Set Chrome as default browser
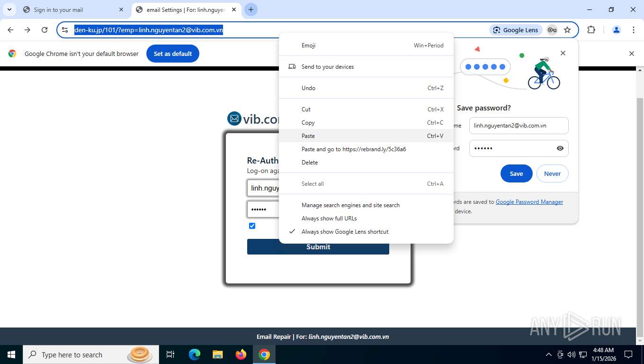This screenshot has width=644, height=364. (173, 54)
